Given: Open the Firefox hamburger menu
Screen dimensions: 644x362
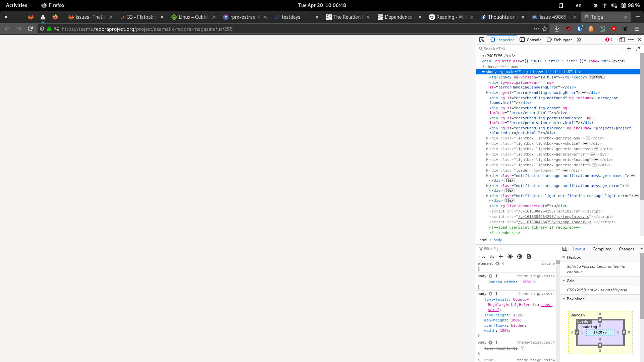Looking at the screenshot, I should point(637,29).
